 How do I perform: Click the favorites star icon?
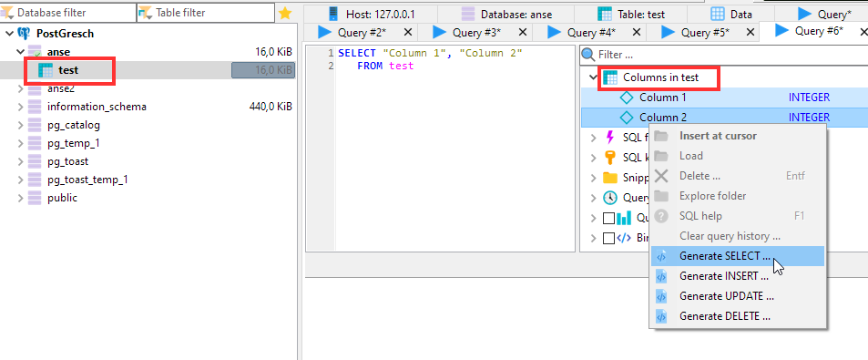click(285, 14)
